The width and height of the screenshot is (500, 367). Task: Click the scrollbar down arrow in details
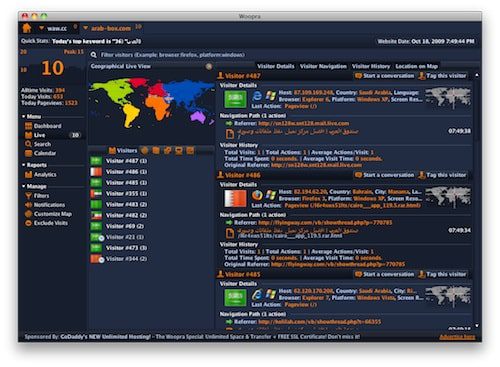pyautogui.click(x=477, y=326)
